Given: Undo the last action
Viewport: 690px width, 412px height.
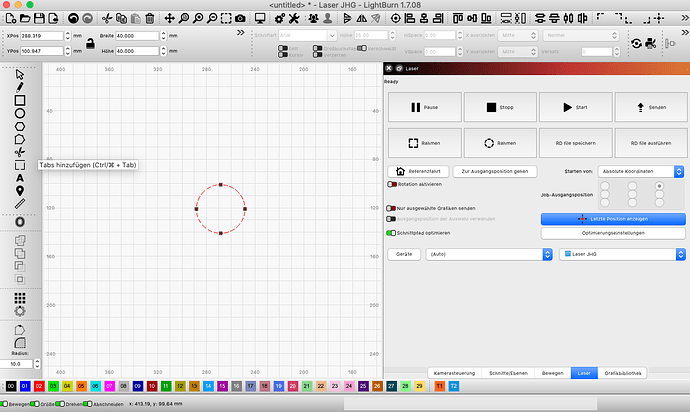Looking at the screenshot, I should [73, 18].
